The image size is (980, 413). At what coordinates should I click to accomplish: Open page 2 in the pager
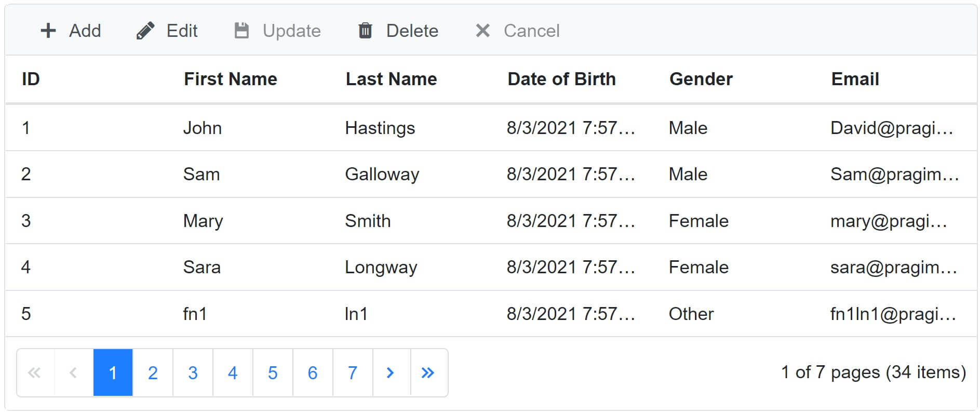coord(153,372)
